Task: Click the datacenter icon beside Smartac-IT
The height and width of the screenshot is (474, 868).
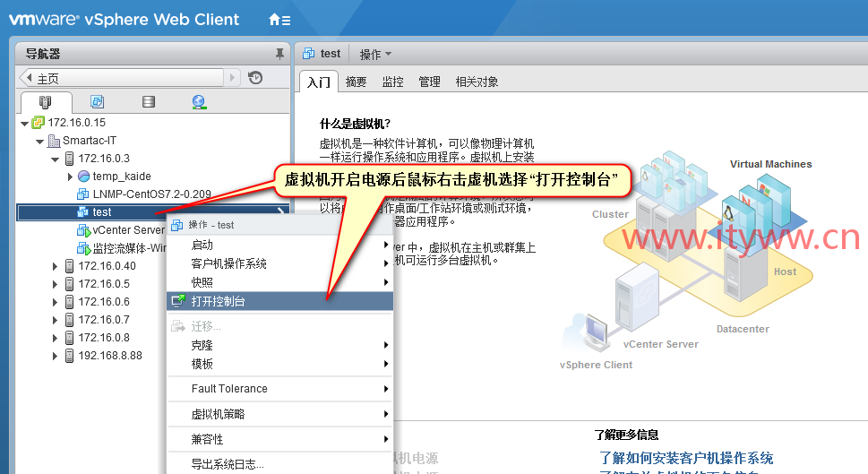Action: point(54,141)
